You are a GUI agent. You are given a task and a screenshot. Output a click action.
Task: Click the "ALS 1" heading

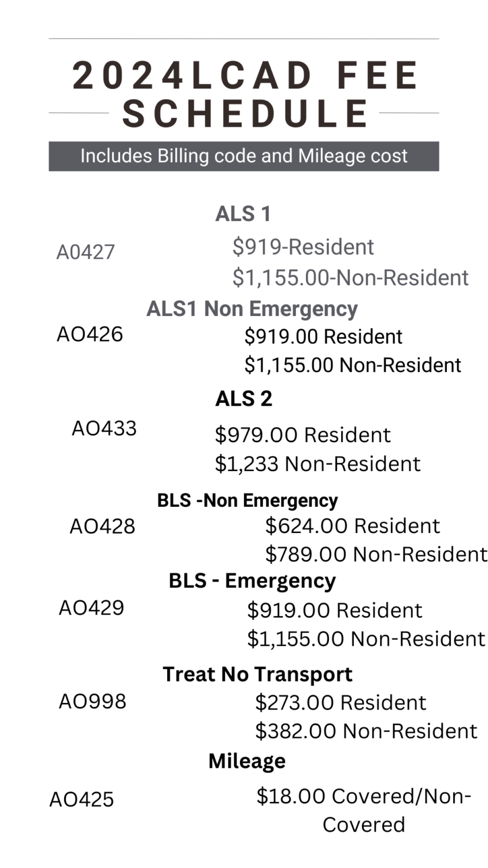coord(243,214)
